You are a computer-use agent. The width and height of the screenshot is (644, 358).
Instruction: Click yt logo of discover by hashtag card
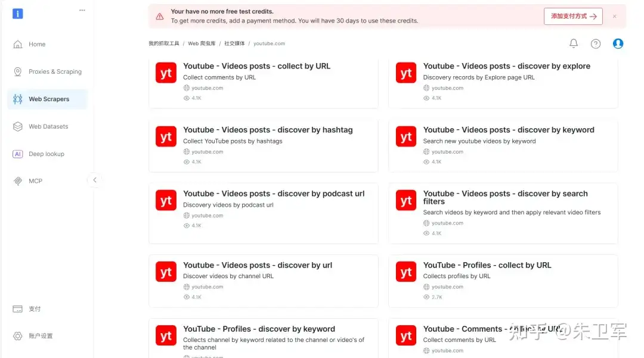click(166, 136)
